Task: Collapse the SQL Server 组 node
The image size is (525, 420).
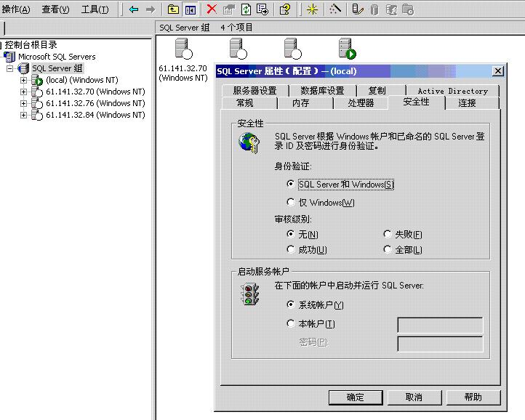Action: point(10,68)
